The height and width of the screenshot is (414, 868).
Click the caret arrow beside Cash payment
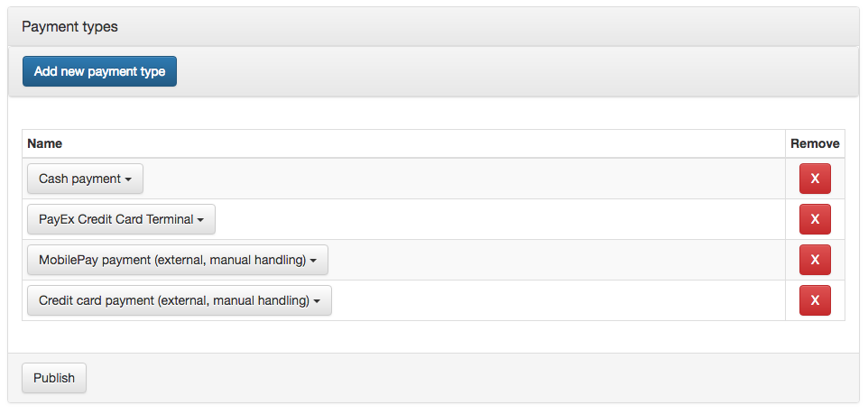128,179
